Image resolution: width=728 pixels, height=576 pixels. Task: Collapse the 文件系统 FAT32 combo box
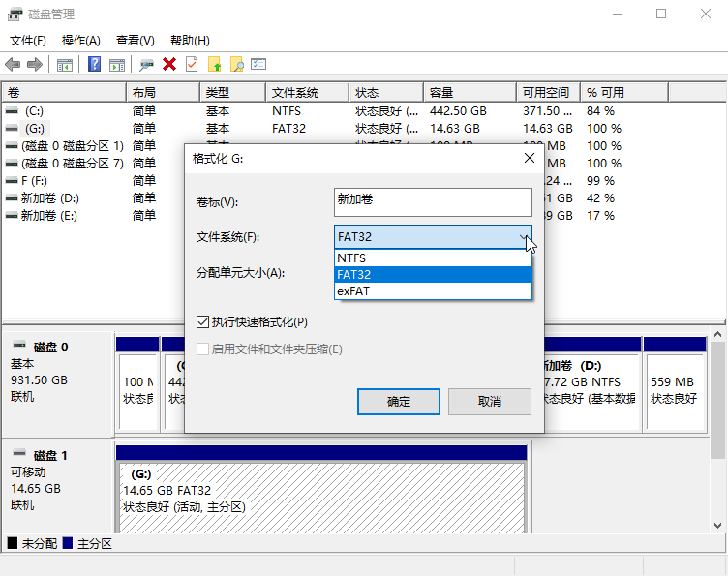click(x=433, y=237)
